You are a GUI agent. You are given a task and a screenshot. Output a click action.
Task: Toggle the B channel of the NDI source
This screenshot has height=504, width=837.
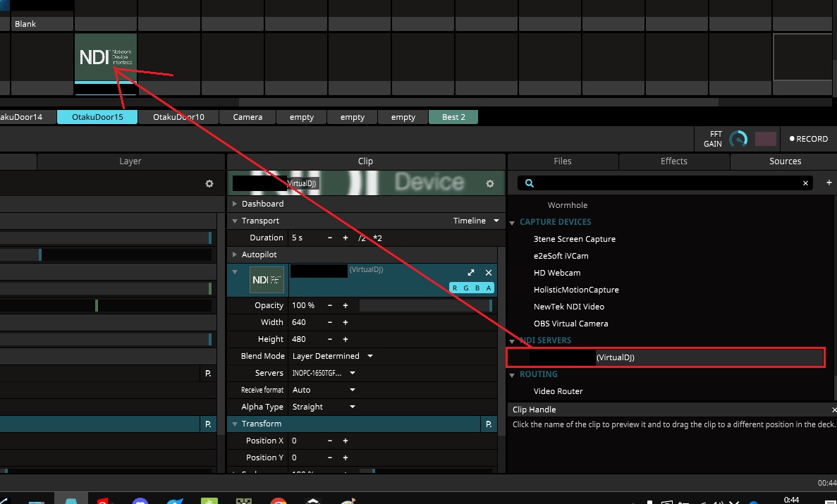[x=477, y=288]
